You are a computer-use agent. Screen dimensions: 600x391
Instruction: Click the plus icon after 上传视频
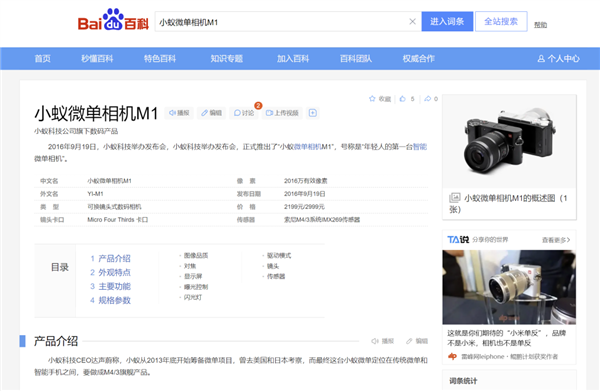[x=313, y=113]
